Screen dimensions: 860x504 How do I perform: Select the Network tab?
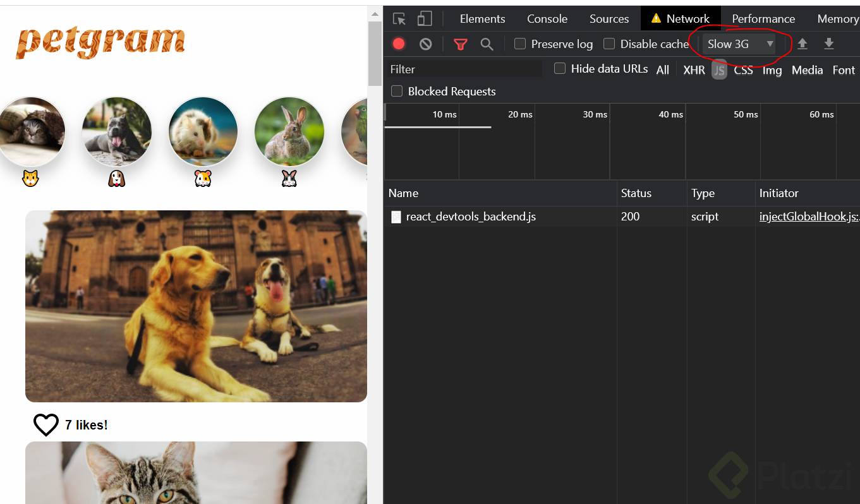click(x=681, y=19)
